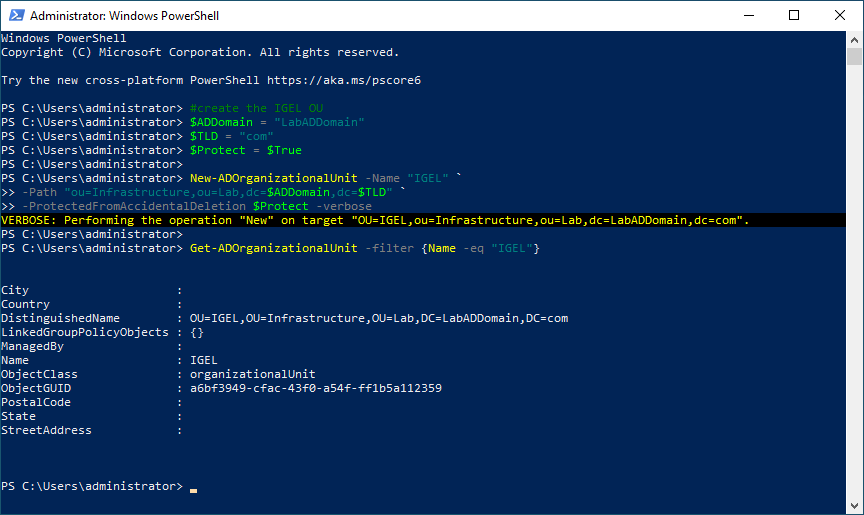Click the yellow VERBOSE output line
This screenshot has height=515, width=864.
coord(375,219)
